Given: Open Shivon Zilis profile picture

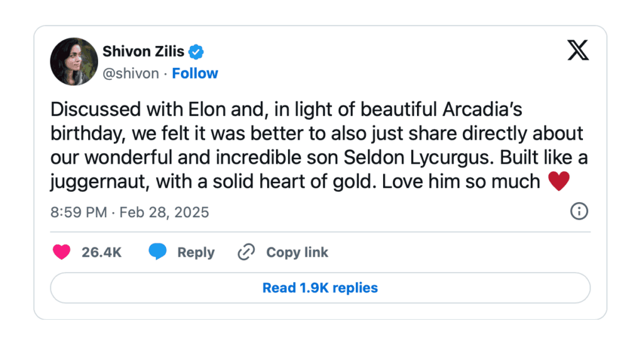Looking at the screenshot, I should click(74, 62).
